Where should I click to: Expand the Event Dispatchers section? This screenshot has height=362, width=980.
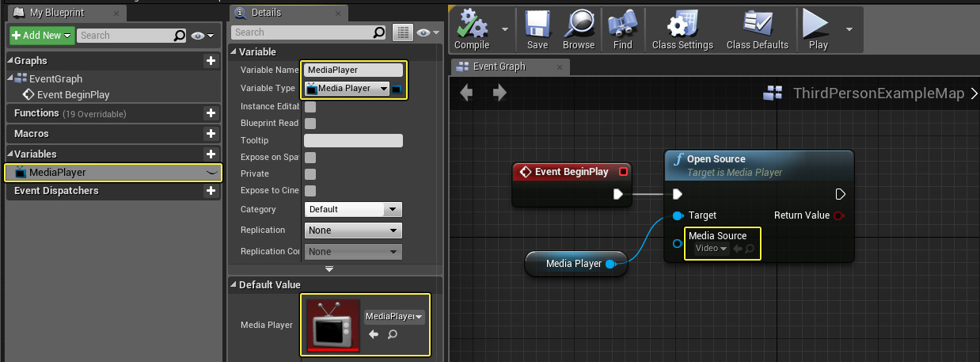(x=113, y=191)
